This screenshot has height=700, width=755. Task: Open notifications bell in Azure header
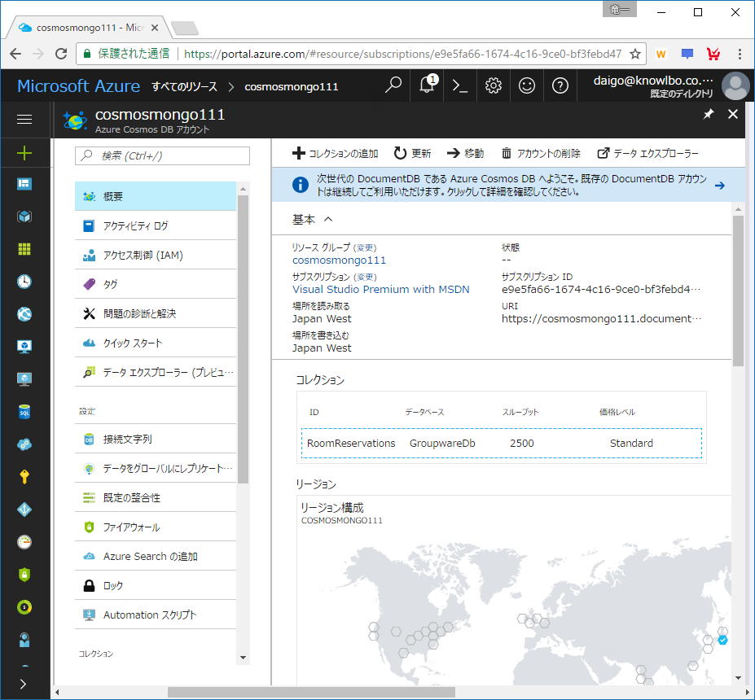click(428, 85)
